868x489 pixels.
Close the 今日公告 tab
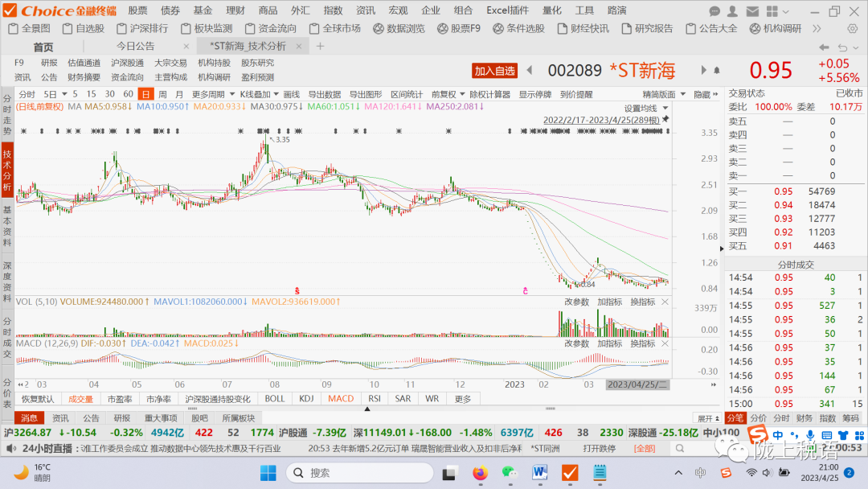click(x=186, y=47)
